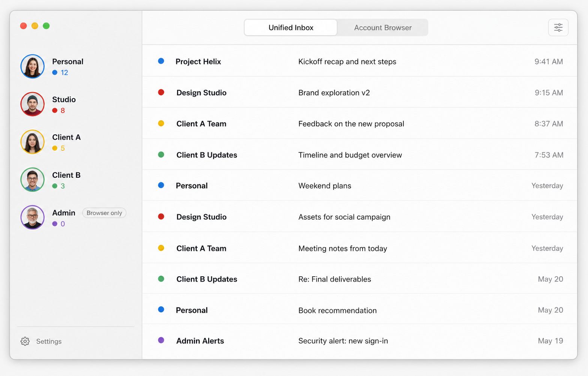Click the yellow minimize window button
588x376 pixels.
tap(35, 26)
